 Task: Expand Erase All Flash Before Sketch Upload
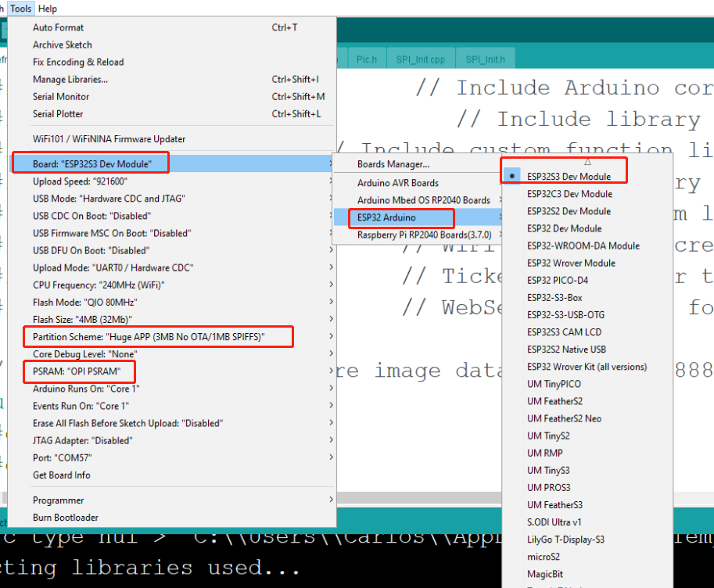coord(172,423)
